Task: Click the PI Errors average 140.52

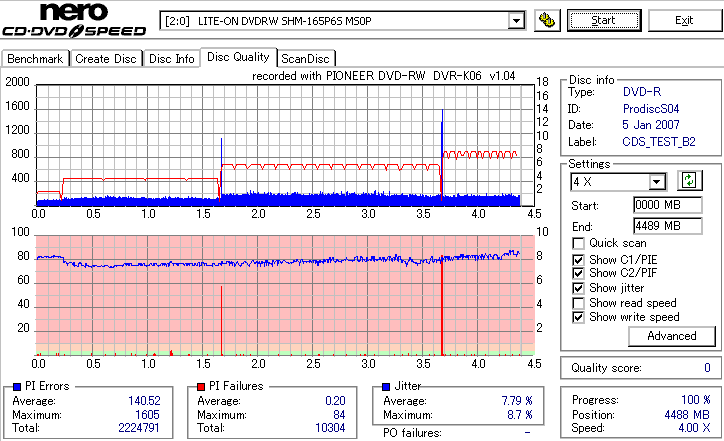Action: coord(144,401)
